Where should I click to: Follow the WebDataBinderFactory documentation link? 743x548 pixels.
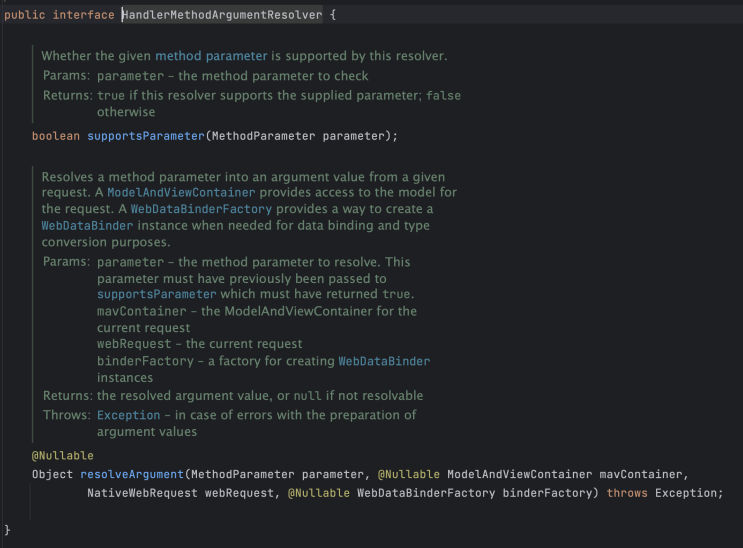point(201,209)
